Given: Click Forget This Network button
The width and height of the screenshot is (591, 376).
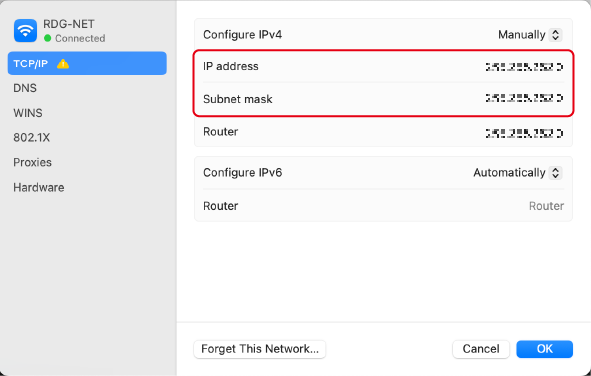Looking at the screenshot, I should click(x=260, y=349).
